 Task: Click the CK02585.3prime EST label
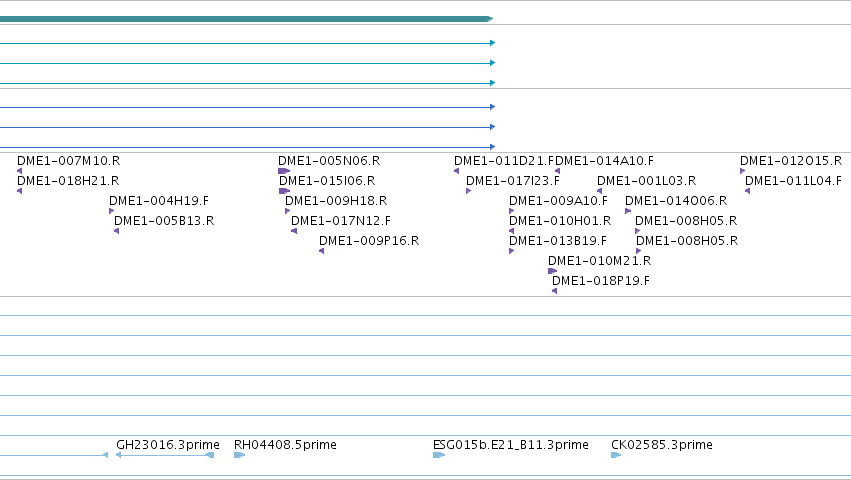[662, 445]
